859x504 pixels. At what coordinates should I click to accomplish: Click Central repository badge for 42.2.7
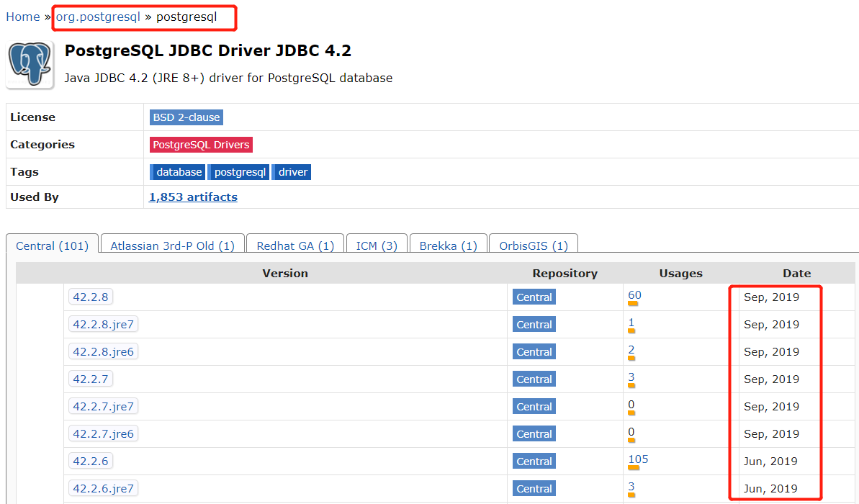(534, 379)
